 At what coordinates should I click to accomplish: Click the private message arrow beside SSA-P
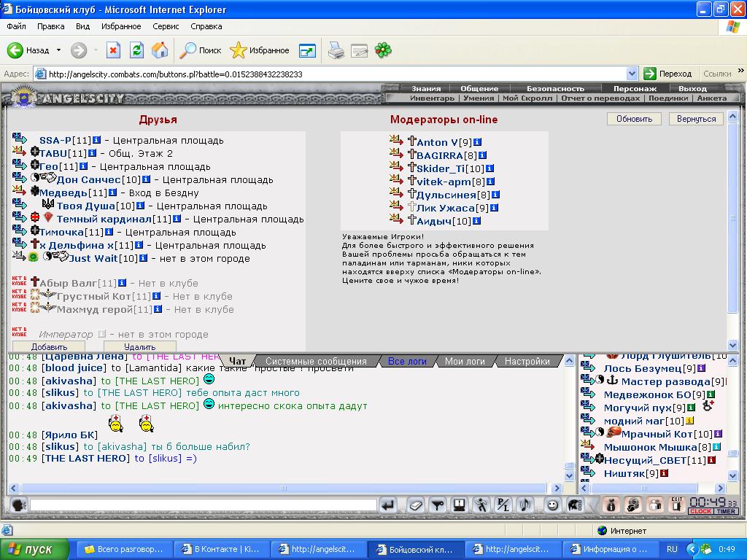point(20,139)
